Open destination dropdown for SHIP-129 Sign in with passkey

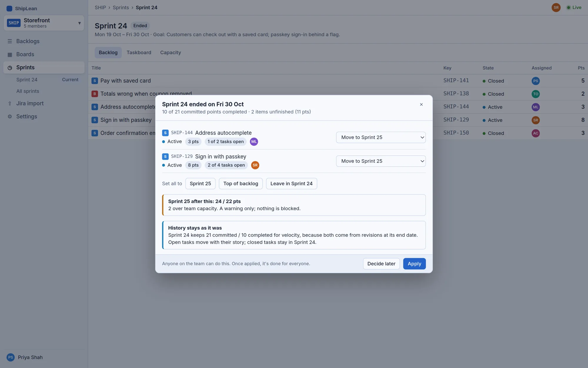381,161
